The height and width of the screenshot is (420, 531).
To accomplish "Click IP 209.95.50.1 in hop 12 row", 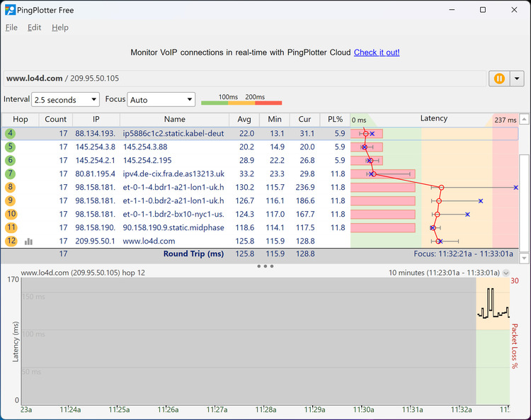I will point(95,241).
